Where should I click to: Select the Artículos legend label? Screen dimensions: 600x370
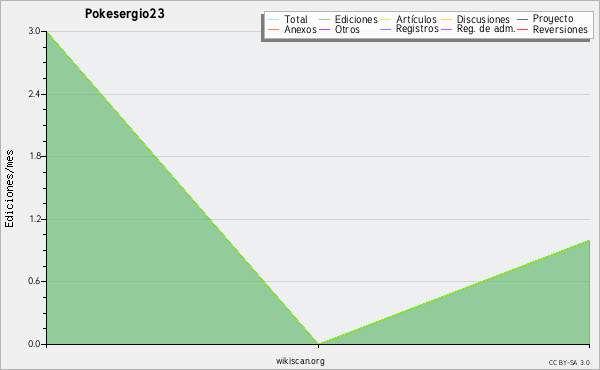(x=416, y=20)
